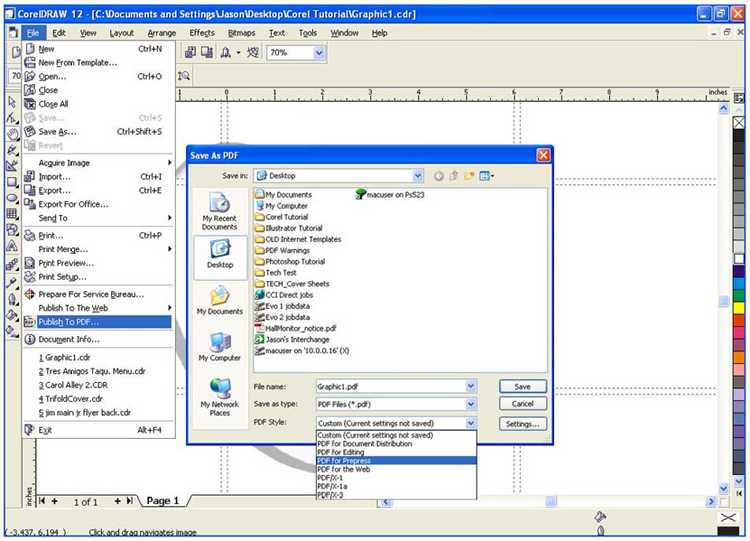The height and width of the screenshot is (541, 750).
Task: Click the zoom magnifier icon on property bar
Action: (184, 76)
